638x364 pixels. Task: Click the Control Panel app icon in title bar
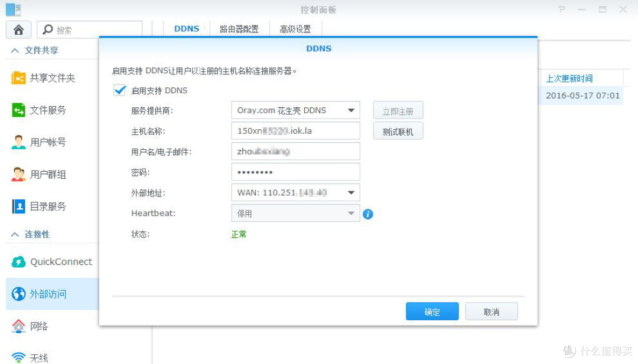pos(13,9)
